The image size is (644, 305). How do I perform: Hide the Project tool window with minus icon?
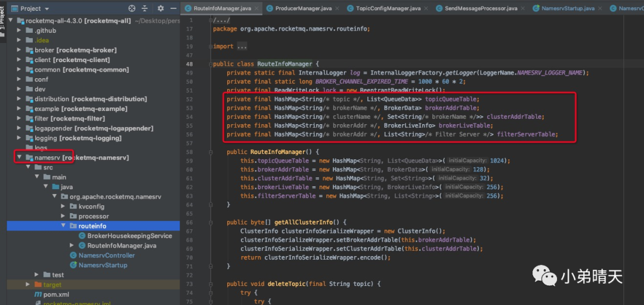point(174,8)
